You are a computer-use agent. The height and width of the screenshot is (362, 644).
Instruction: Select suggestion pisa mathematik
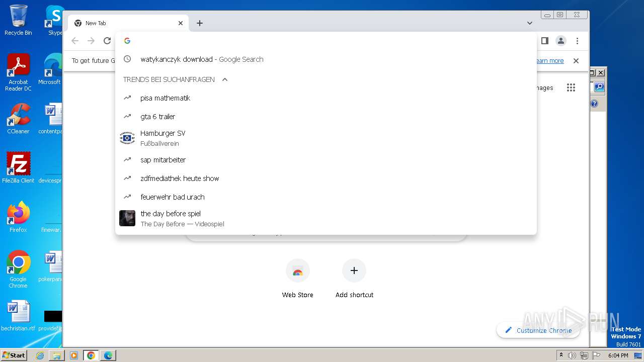(x=326, y=98)
